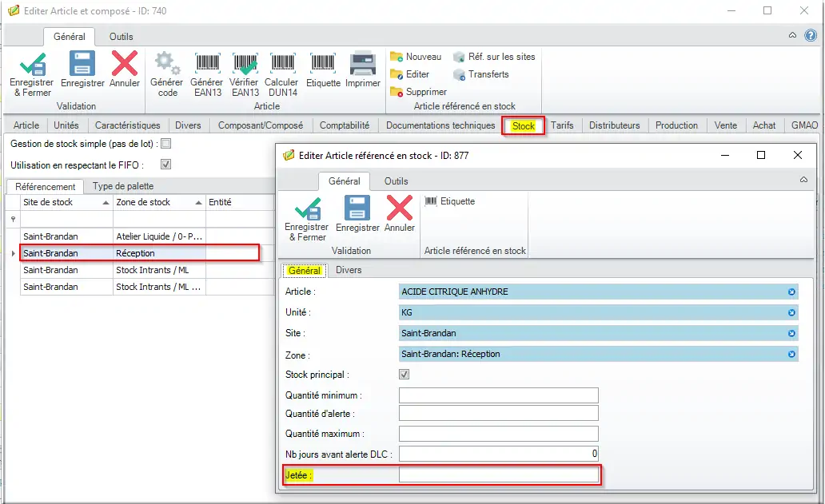Switch to the Type de palette tab
The height and width of the screenshot is (504, 825).
pos(123,186)
